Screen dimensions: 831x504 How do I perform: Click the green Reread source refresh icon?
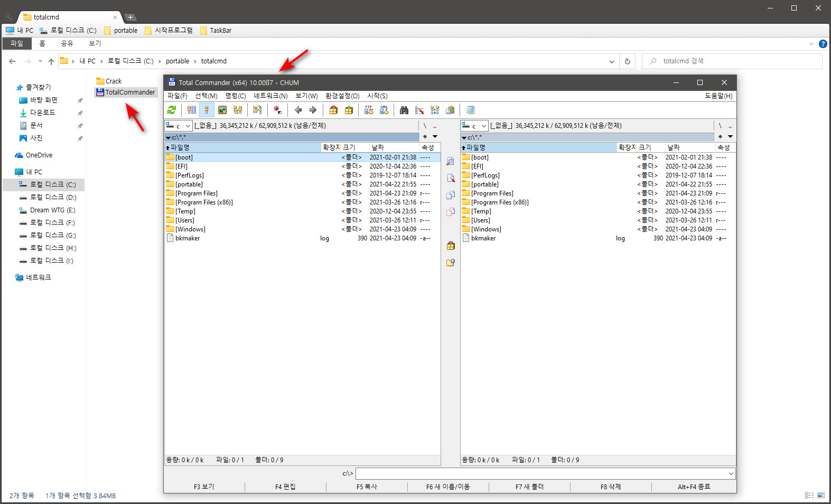(x=172, y=110)
